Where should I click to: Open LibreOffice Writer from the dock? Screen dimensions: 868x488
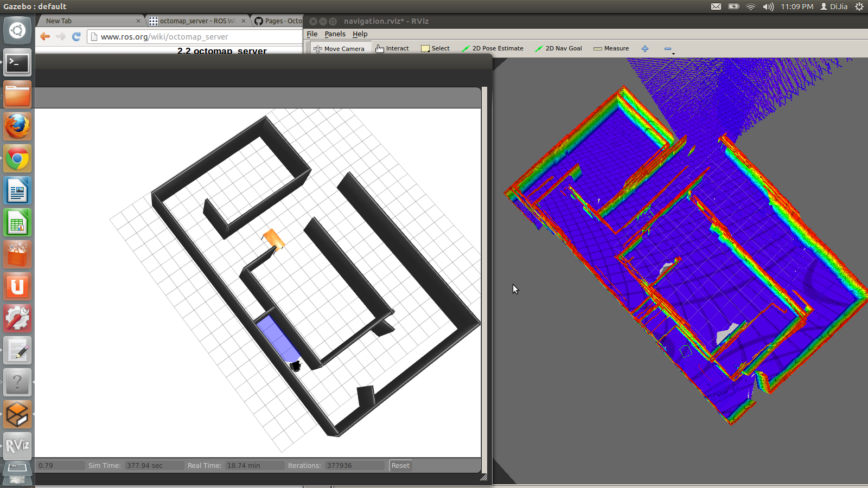click(17, 191)
